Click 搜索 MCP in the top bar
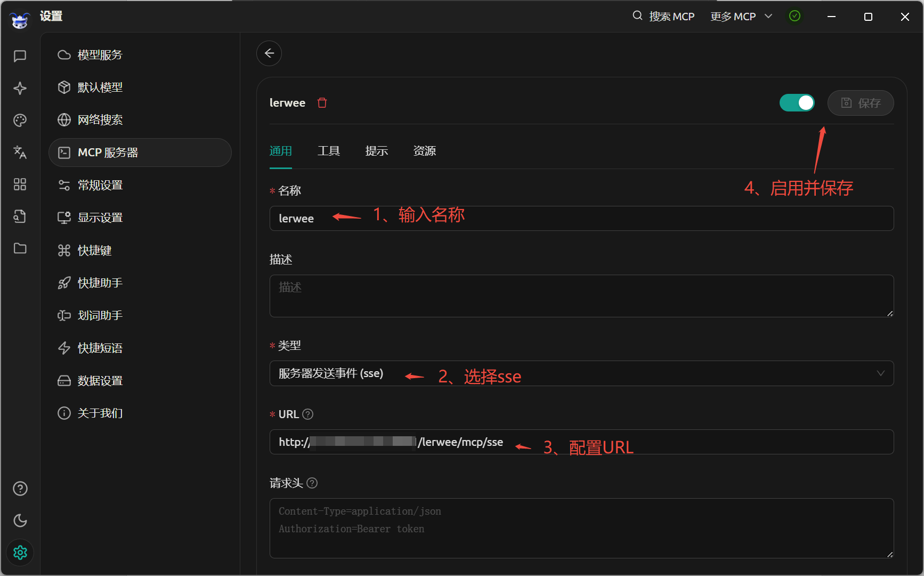Viewport: 924px width, 576px height. pos(663,17)
